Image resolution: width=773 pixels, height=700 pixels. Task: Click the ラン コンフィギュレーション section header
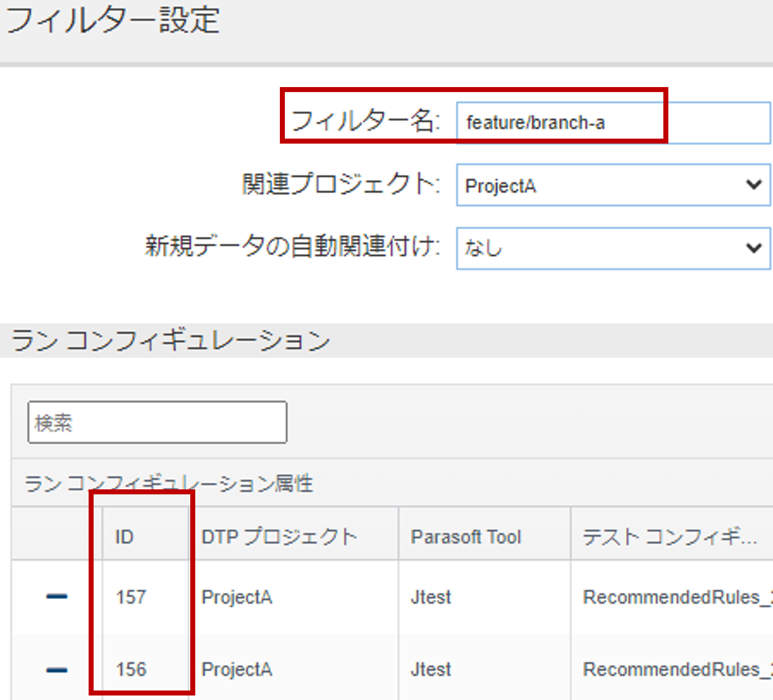click(171, 341)
